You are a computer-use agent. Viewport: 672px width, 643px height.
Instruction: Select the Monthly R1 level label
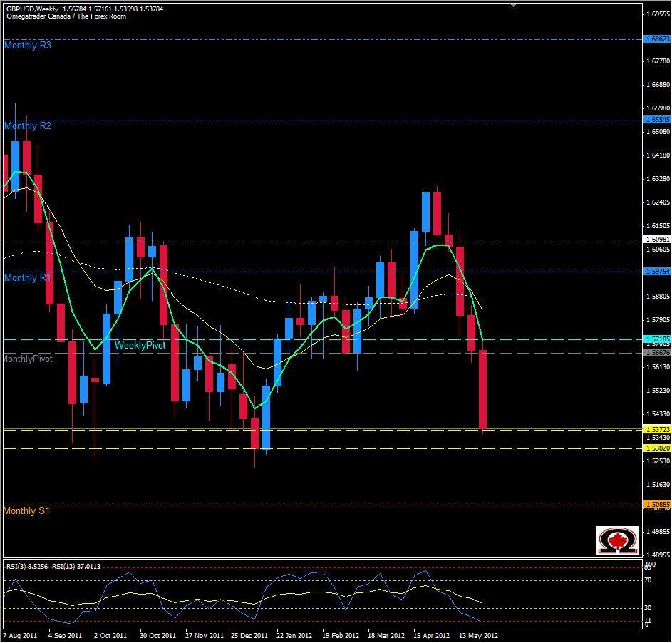click(x=27, y=277)
